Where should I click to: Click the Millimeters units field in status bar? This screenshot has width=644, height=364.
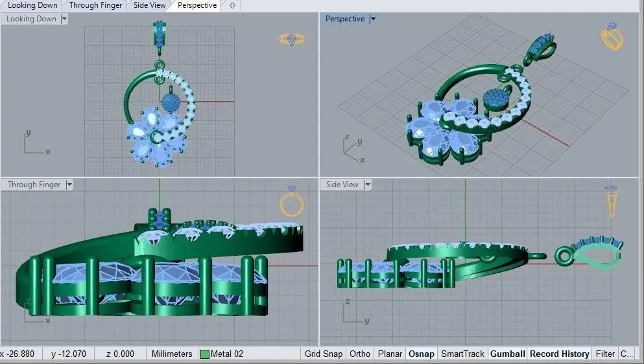point(172,354)
